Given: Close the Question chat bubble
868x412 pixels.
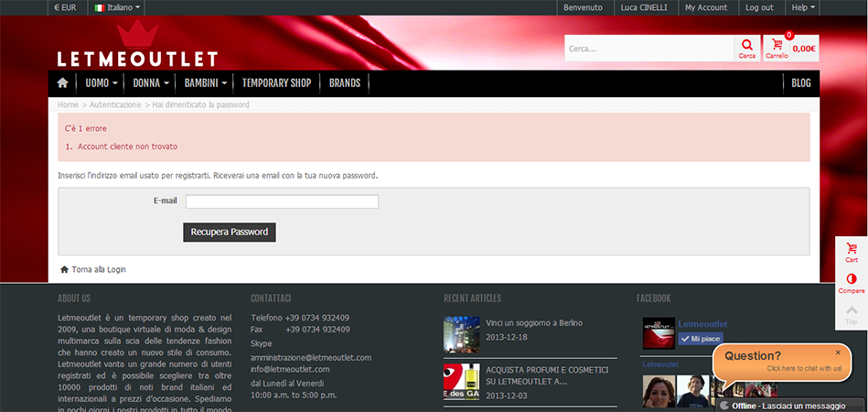Looking at the screenshot, I should (x=838, y=352).
